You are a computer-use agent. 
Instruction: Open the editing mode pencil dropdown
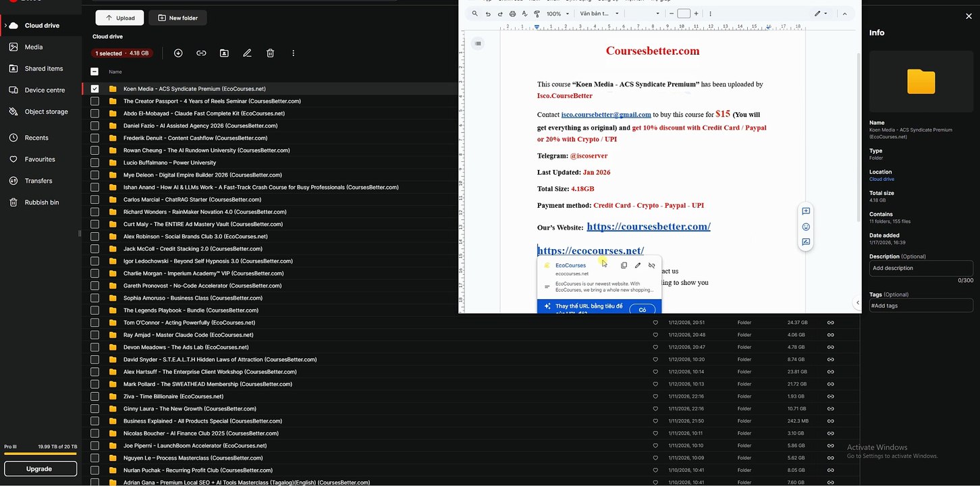[x=821, y=13]
